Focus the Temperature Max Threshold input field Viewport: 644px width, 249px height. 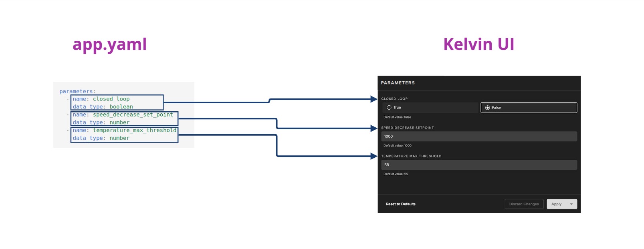(479, 165)
